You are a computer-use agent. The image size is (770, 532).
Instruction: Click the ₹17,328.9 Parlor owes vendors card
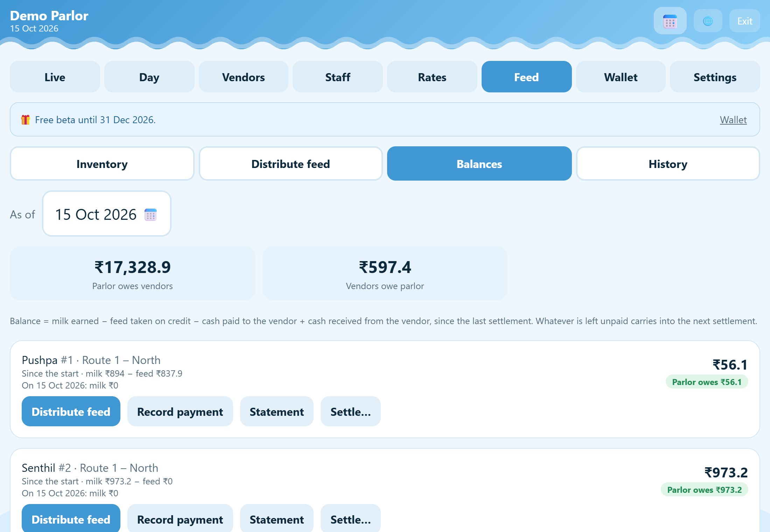(133, 273)
